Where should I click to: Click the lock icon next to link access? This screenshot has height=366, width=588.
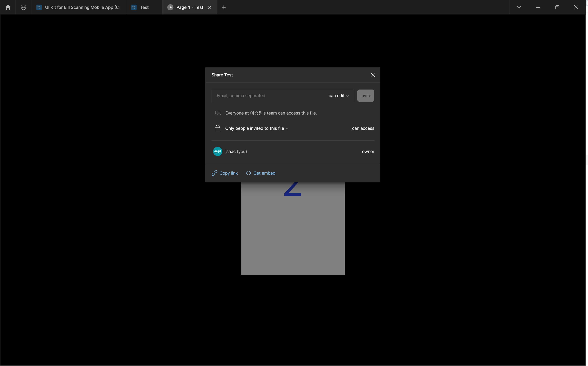tap(217, 128)
